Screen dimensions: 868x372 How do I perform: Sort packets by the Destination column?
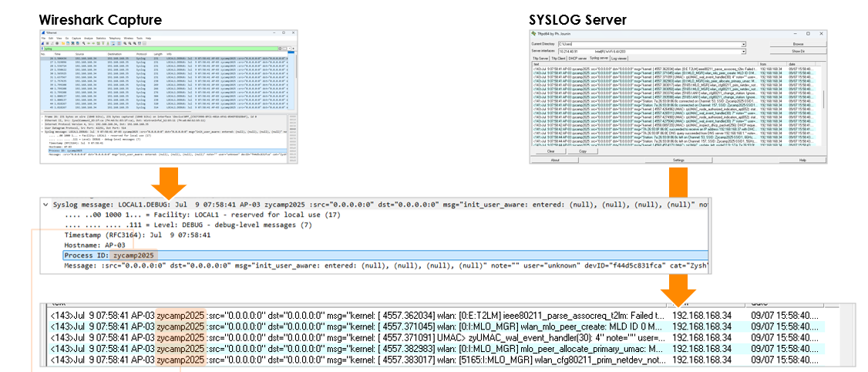[115, 54]
